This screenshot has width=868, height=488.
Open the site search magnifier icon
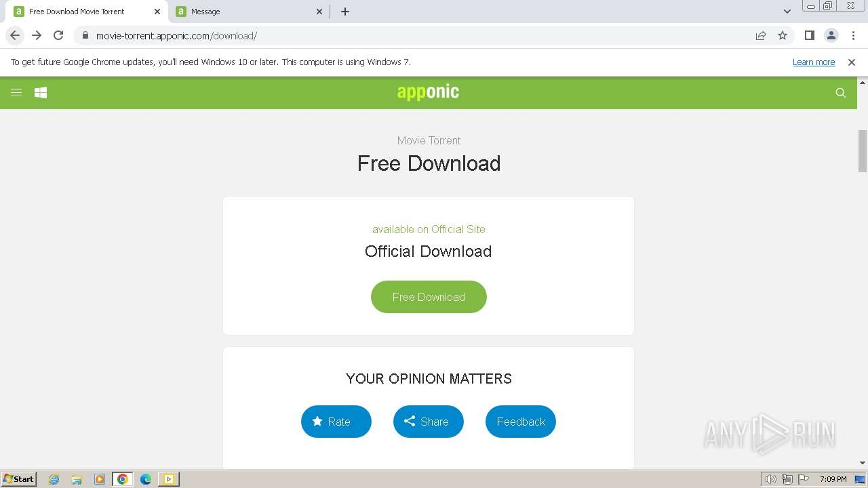click(841, 93)
